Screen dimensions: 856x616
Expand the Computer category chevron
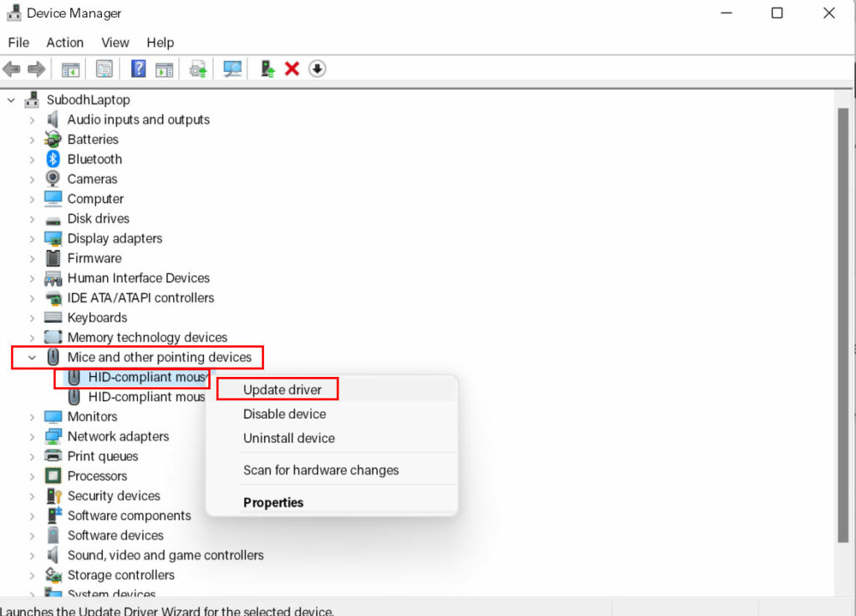(32, 199)
